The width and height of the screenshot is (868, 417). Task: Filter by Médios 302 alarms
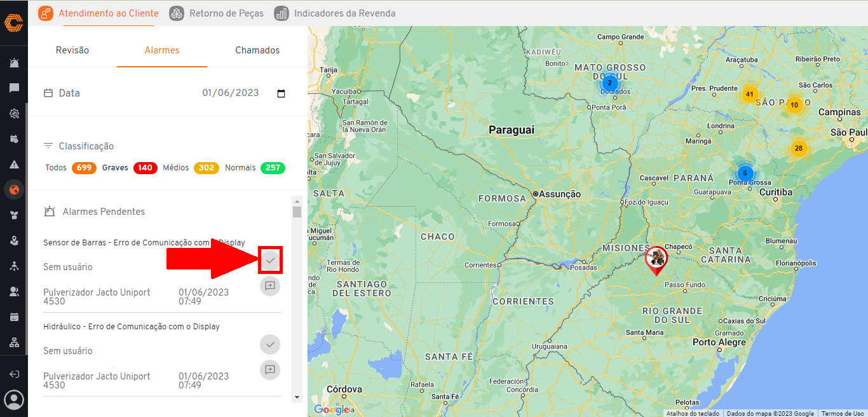(191, 168)
